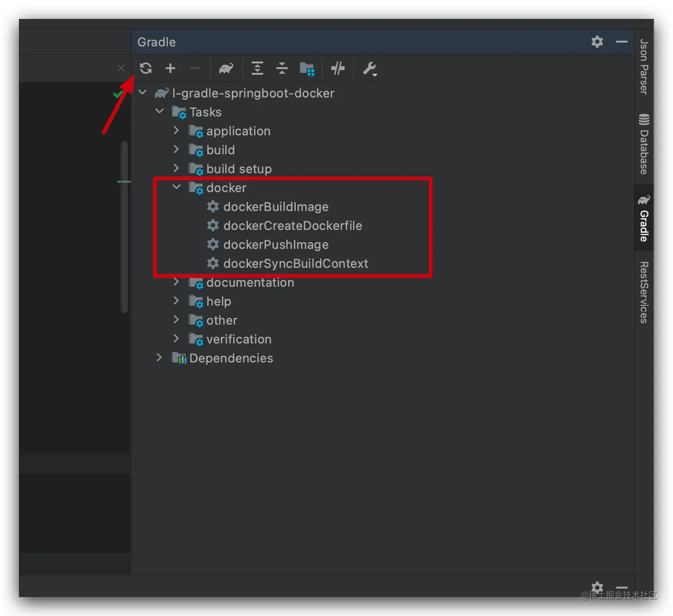Expand the Dependencies node
The image size is (673, 616).
159,357
